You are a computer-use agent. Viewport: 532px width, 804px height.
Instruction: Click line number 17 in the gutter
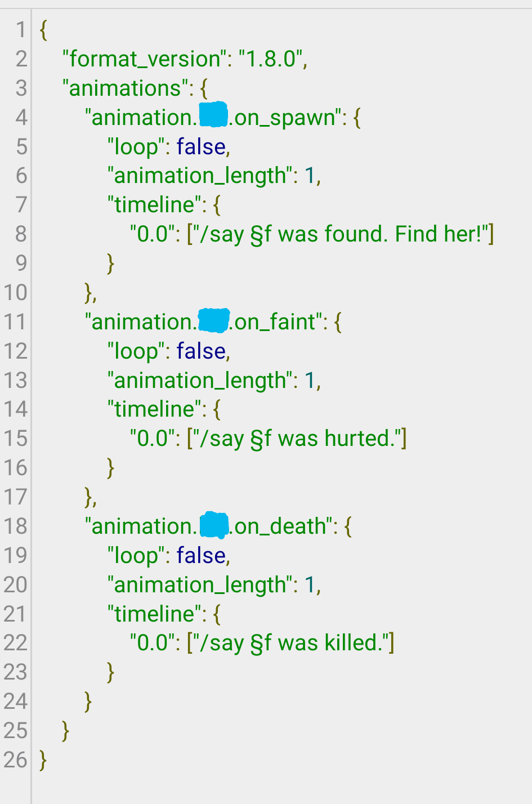click(x=15, y=497)
